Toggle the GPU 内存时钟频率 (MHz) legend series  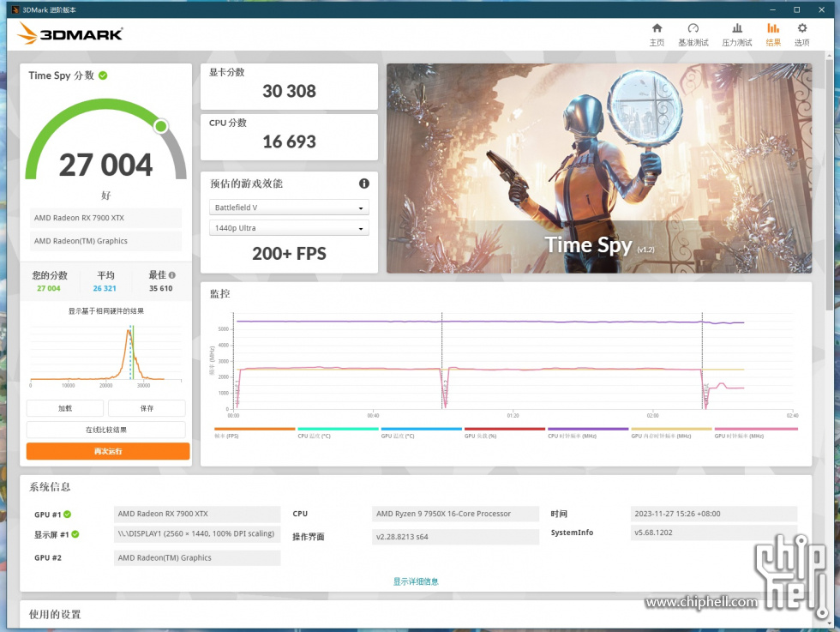pos(671,433)
